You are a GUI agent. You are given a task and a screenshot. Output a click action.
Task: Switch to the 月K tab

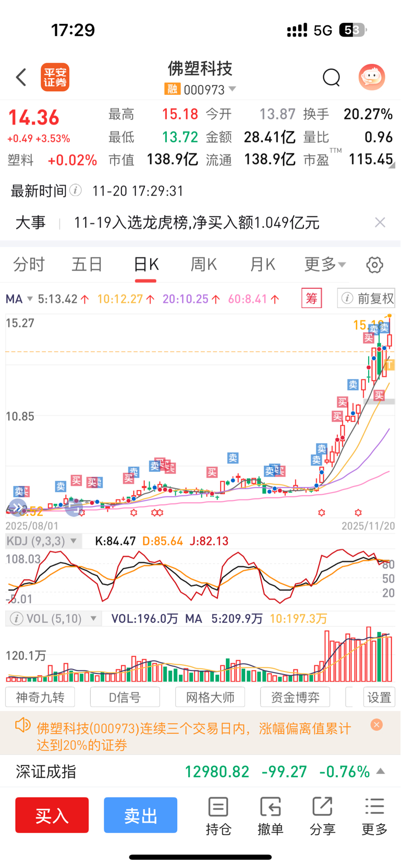262,264
